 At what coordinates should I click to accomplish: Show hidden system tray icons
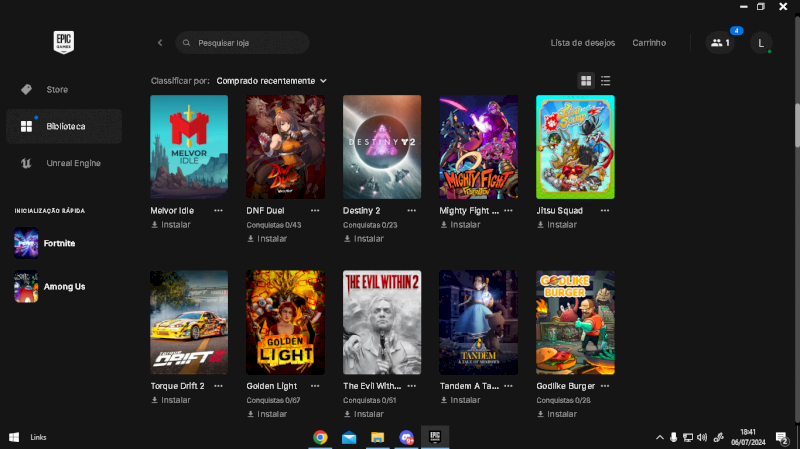pyautogui.click(x=659, y=437)
